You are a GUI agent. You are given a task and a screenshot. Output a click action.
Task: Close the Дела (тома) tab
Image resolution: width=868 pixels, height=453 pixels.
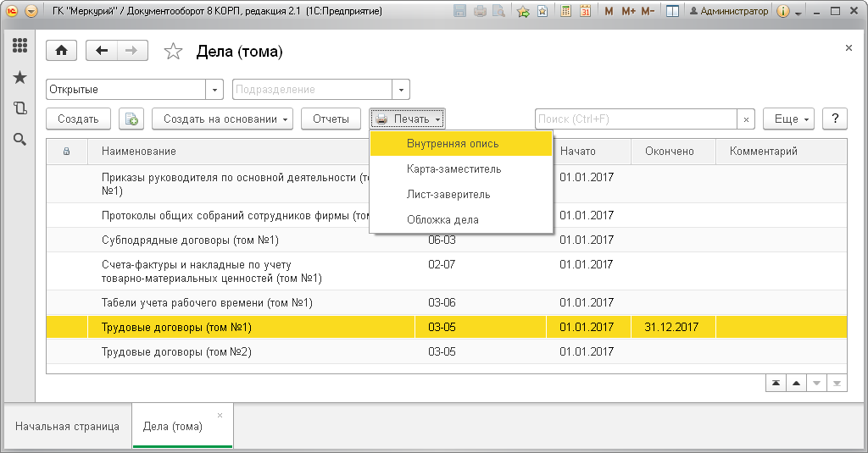(220, 415)
